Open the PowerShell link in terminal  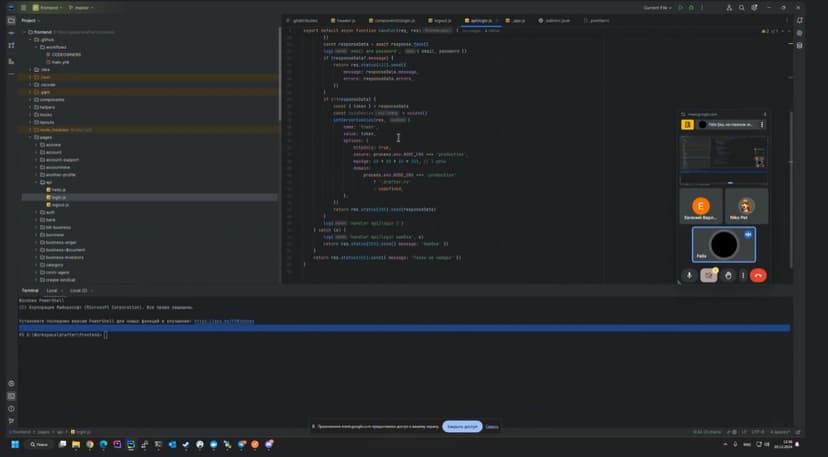(224, 321)
